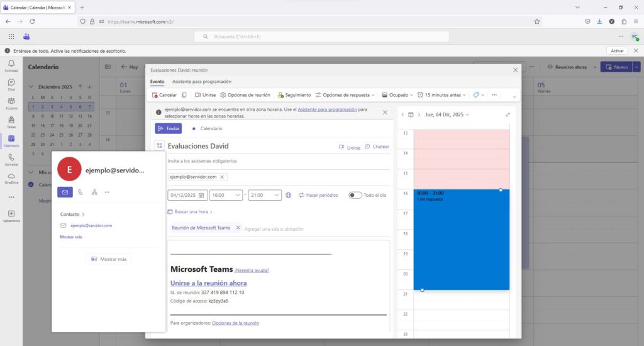Open Tareas in the Teams sidebar
The width and height of the screenshot is (644, 346).
(11, 122)
